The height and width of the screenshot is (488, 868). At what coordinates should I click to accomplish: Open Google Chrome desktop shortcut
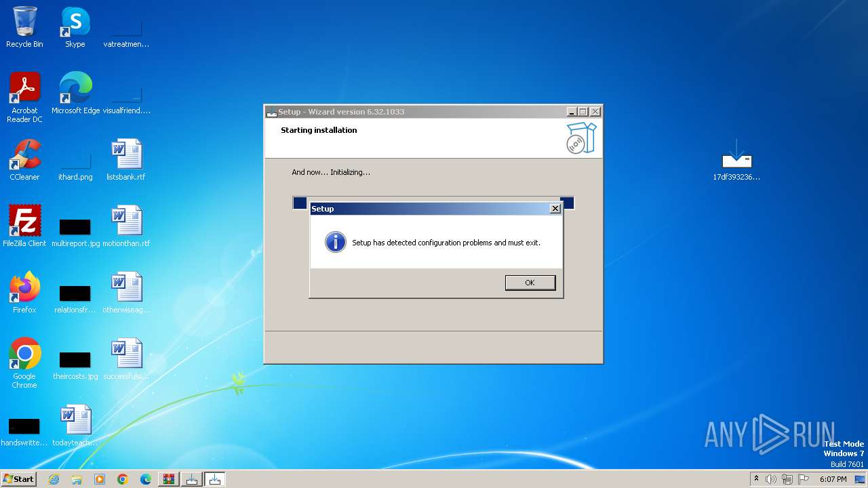point(24,364)
